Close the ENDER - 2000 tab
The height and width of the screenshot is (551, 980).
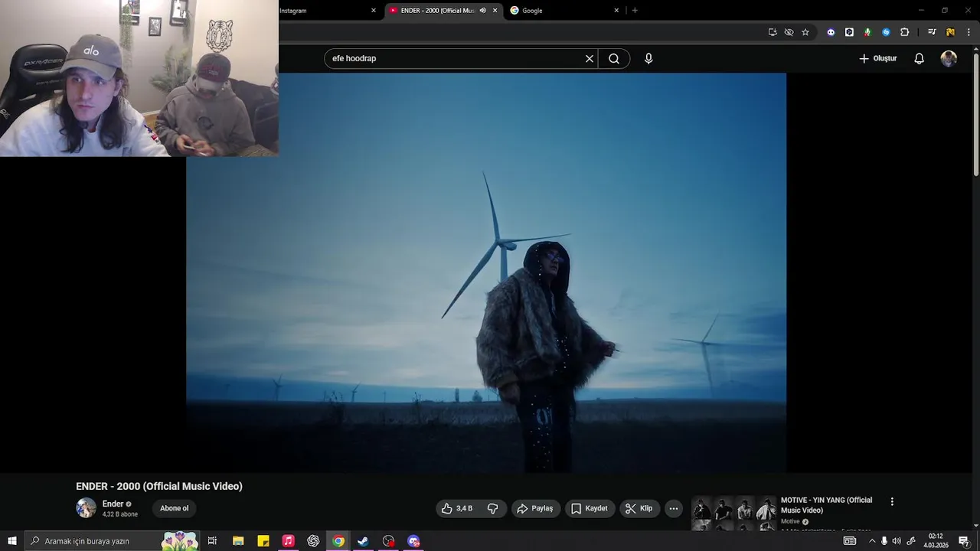point(495,11)
